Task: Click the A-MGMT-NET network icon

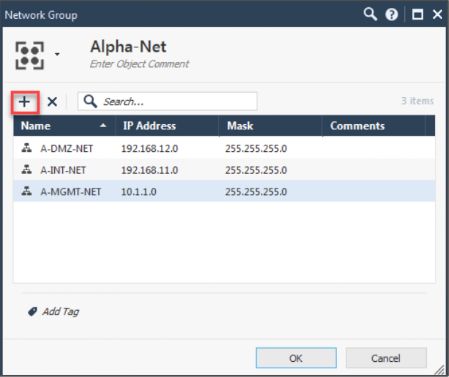Action: pyautogui.click(x=26, y=191)
